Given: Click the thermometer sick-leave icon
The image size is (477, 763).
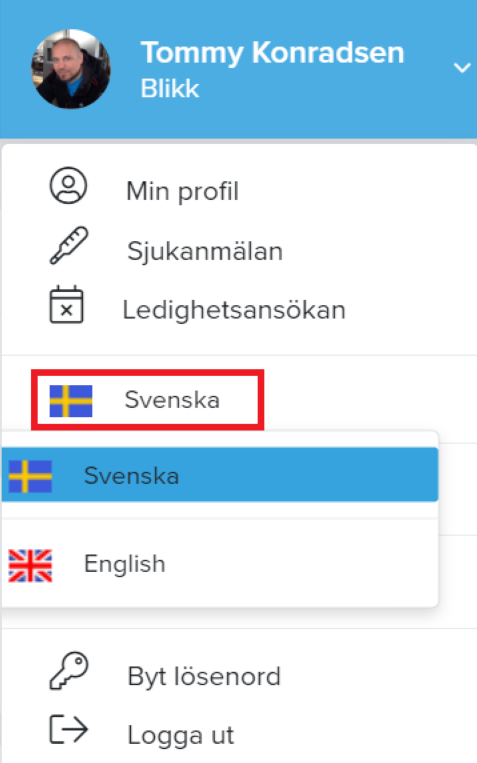Looking at the screenshot, I should (69, 245).
